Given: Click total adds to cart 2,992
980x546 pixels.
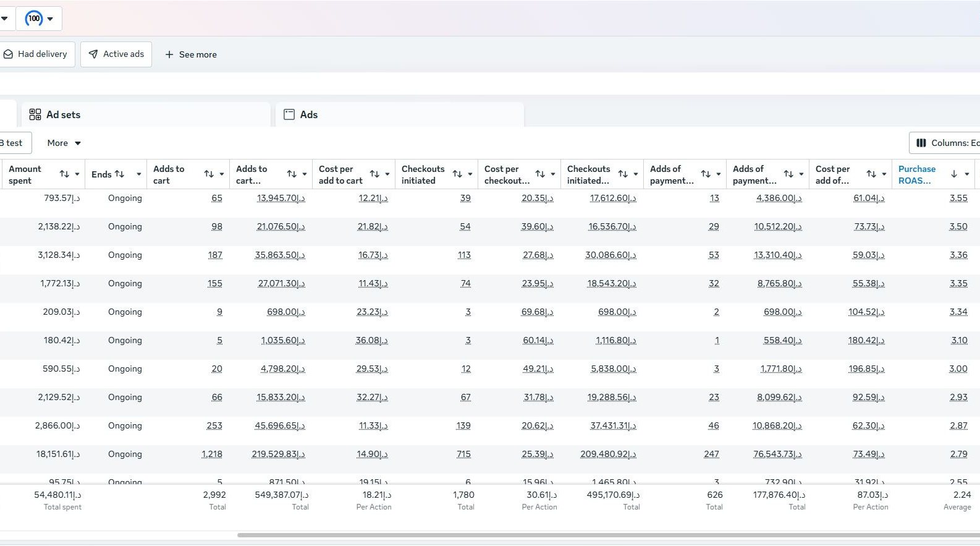Looking at the screenshot, I should click(214, 495).
